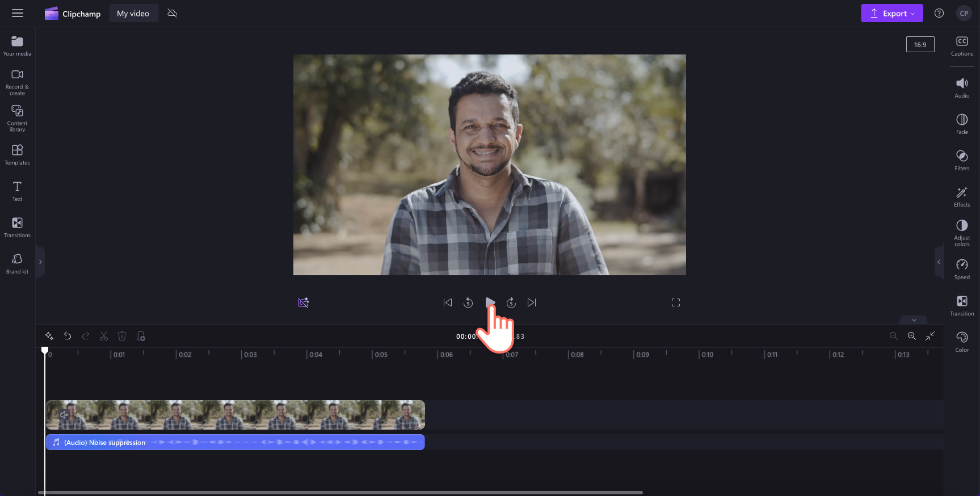Open Captions panel

point(962,46)
